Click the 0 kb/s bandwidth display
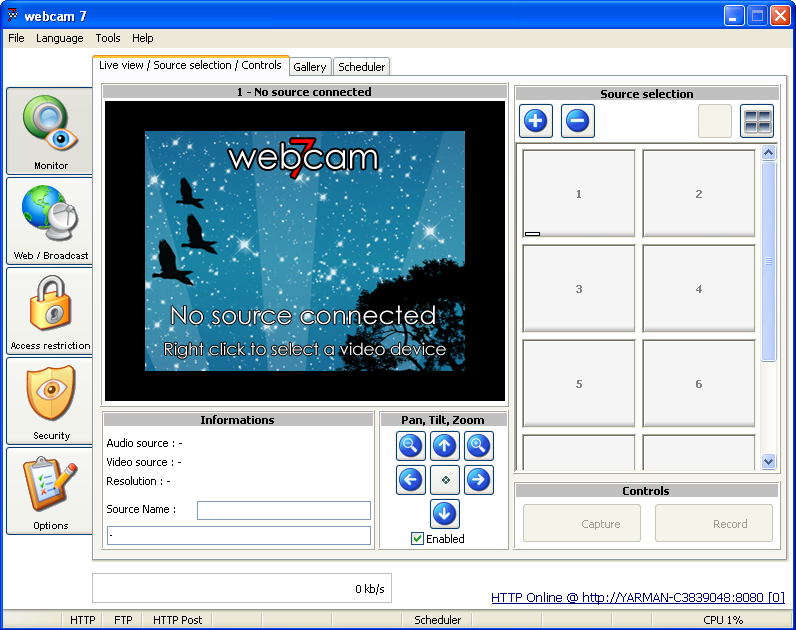This screenshot has height=630, width=796. (242, 588)
